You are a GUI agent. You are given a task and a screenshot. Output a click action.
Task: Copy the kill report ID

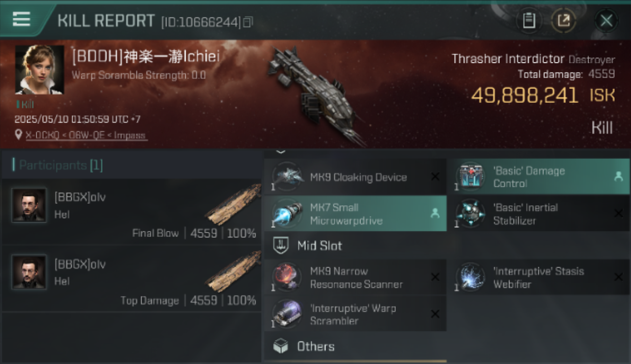(x=248, y=22)
